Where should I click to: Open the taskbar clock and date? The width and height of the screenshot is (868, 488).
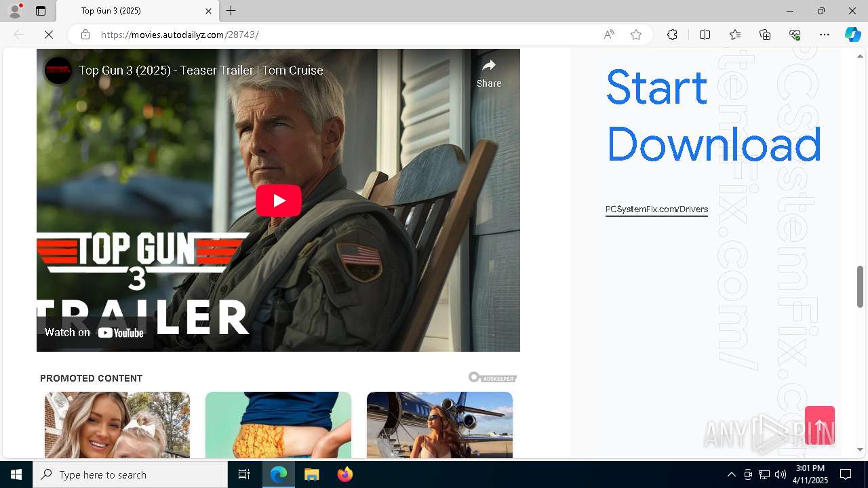[810, 474]
